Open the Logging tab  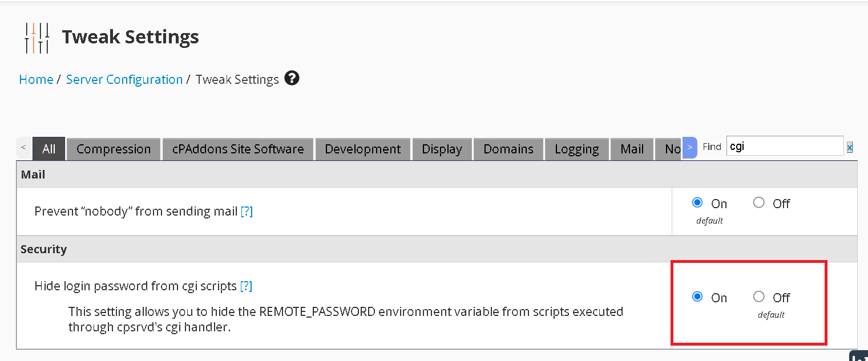pos(576,149)
